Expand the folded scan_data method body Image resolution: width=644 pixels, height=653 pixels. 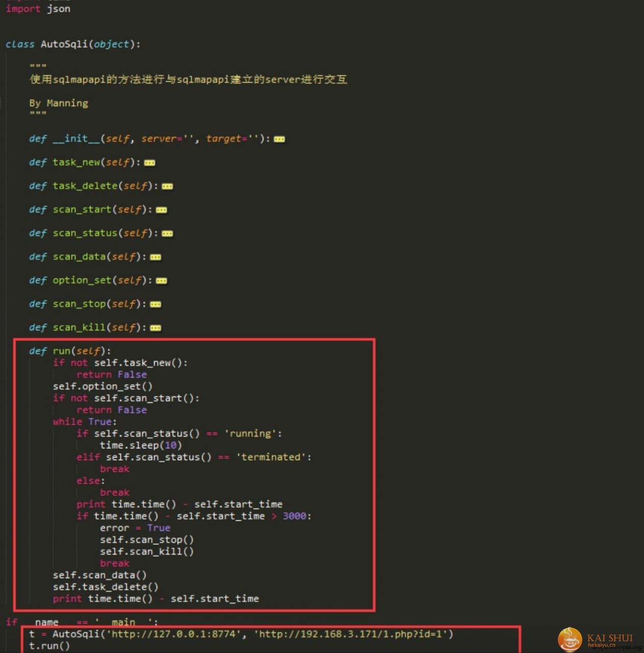tap(156, 257)
